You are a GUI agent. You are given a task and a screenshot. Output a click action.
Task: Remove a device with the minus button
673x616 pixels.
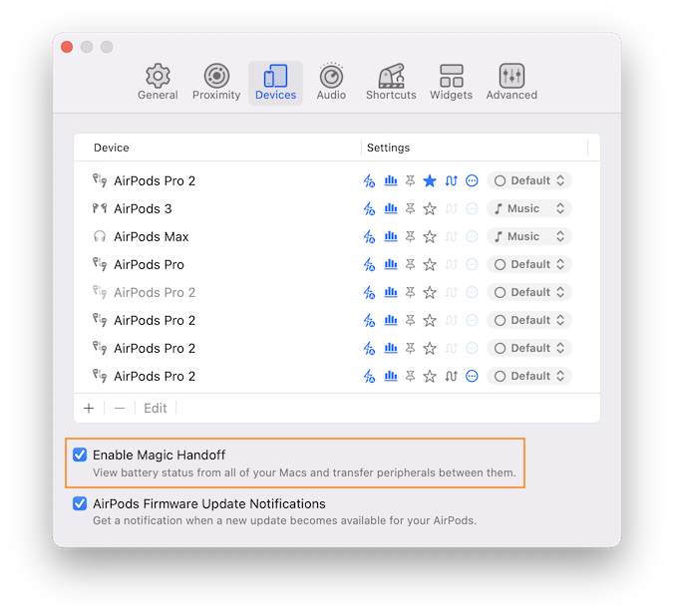pos(120,409)
